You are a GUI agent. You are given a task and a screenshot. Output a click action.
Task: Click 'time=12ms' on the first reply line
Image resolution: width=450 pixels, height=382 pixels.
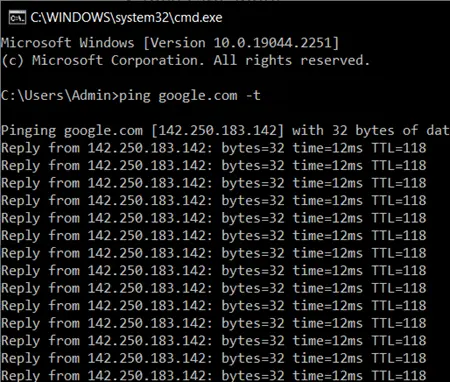click(x=328, y=148)
